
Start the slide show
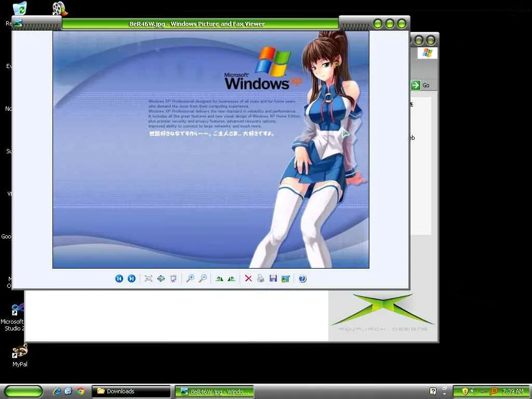tap(174, 278)
